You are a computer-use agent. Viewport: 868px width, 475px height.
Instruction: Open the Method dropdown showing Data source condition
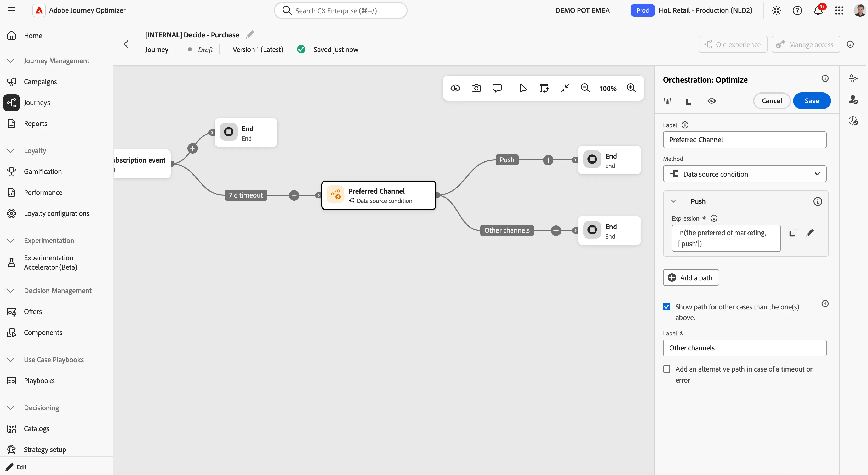pyautogui.click(x=744, y=174)
